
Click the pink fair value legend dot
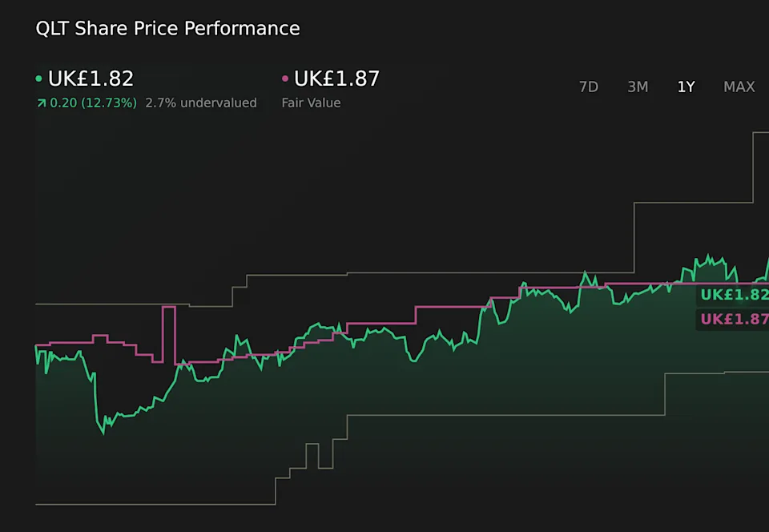(285, 79)
